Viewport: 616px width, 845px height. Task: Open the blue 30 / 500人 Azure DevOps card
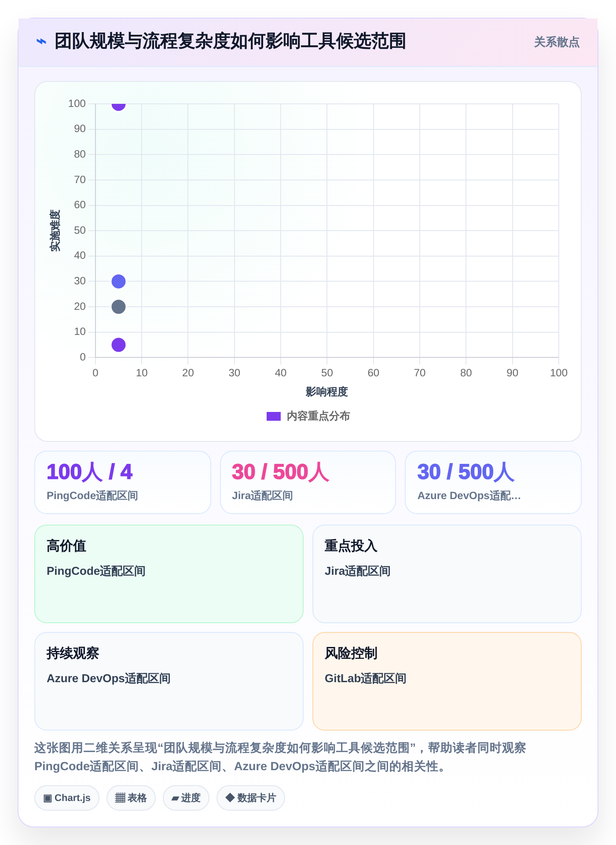493,482
